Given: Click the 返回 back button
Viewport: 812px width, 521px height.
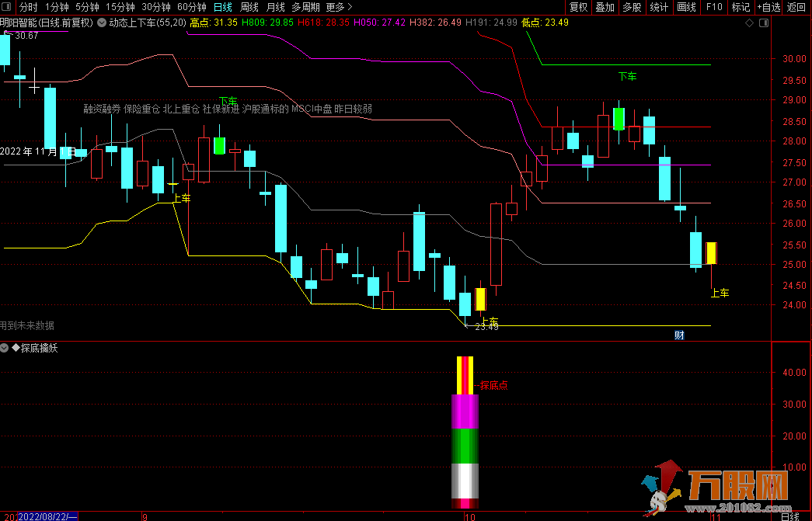Looking at the screenshot, I should 796,7.
